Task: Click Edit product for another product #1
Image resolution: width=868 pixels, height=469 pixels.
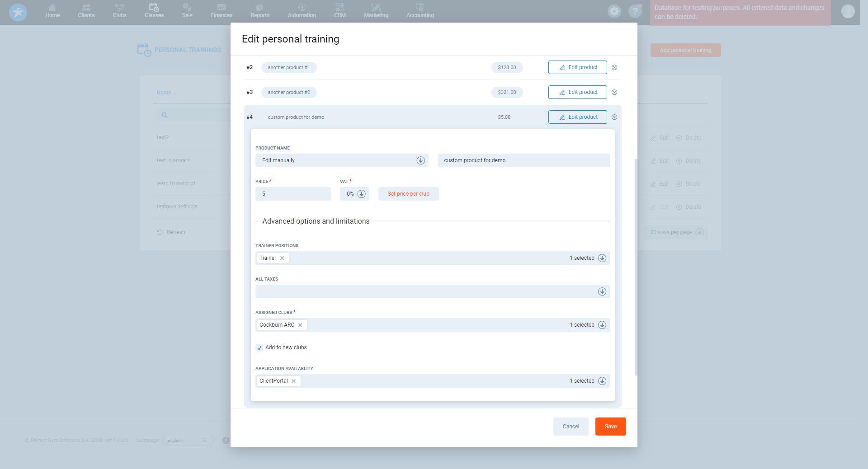Action: click(x=577, y=67)
